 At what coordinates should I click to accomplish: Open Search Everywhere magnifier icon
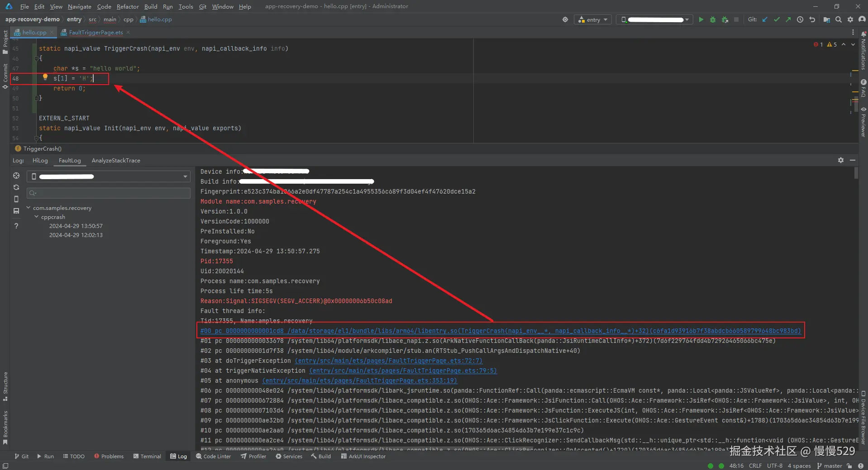(x=839, y=19)
